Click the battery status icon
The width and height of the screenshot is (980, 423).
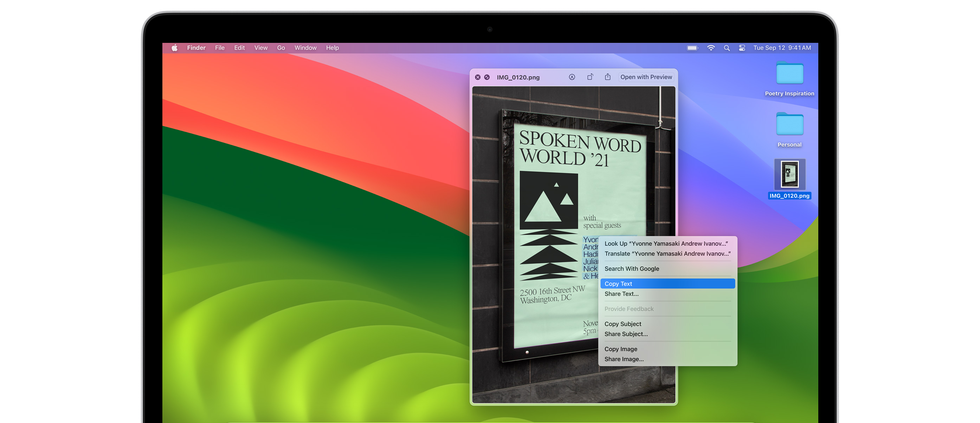[x=692, y=48]
